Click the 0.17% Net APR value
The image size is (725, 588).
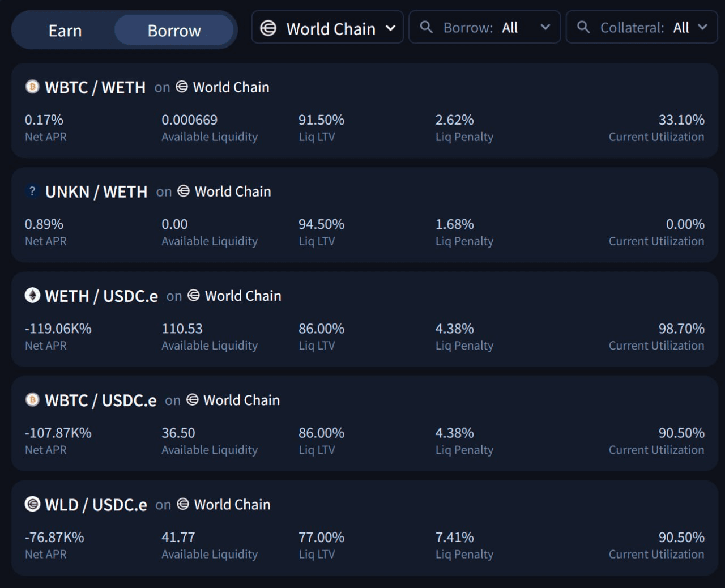[x=44, y=120]
